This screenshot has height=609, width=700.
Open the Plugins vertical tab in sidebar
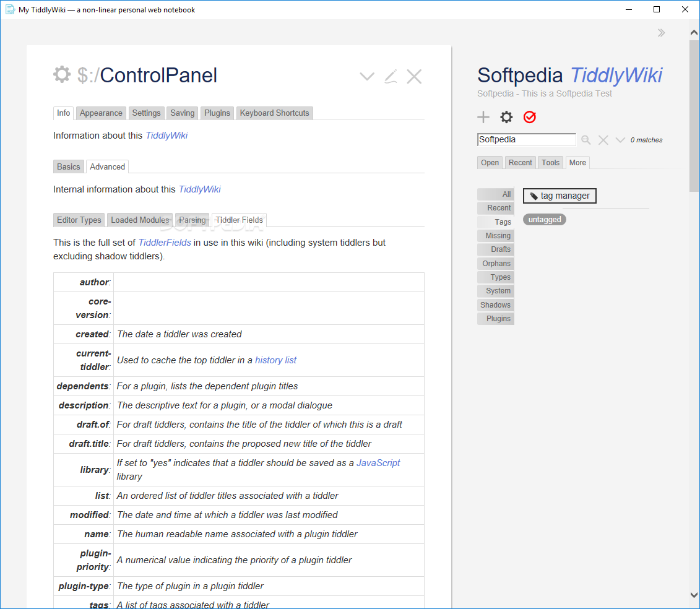click(x=496, y=319)
